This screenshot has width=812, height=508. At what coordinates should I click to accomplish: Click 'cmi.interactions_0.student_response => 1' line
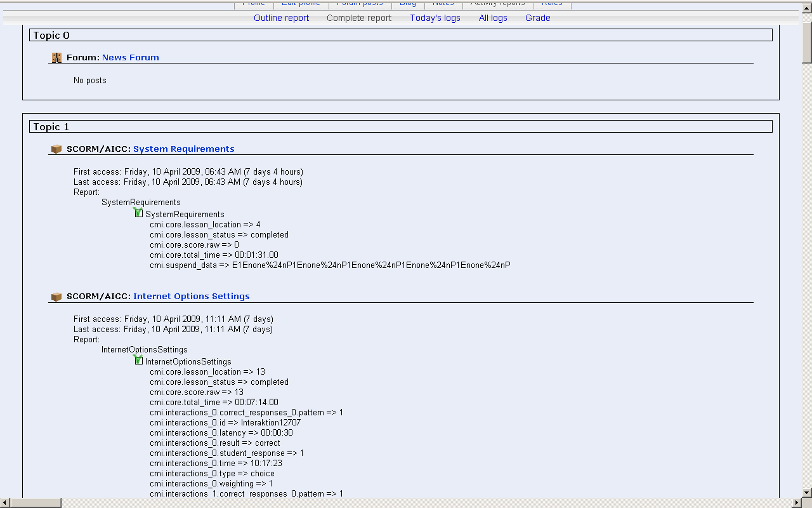[x=226, y=453]
